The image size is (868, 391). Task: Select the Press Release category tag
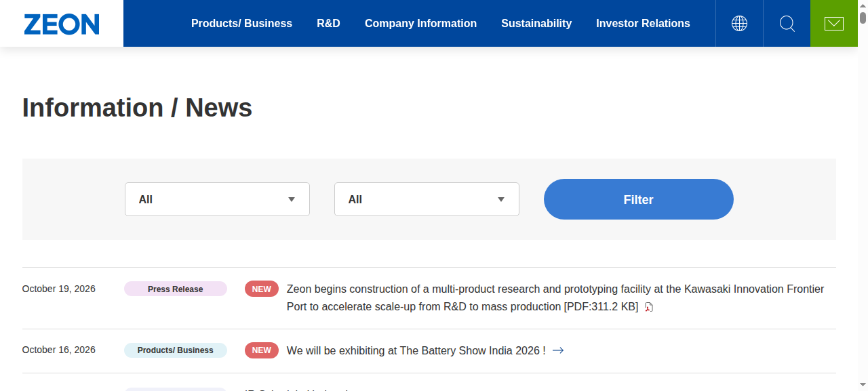(176, 289)
